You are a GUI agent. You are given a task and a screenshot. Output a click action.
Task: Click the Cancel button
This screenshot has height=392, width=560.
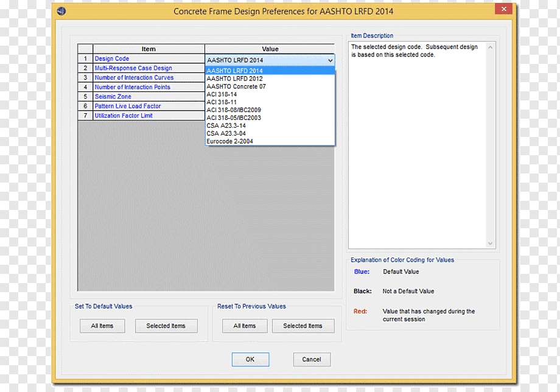pos(312,360)
